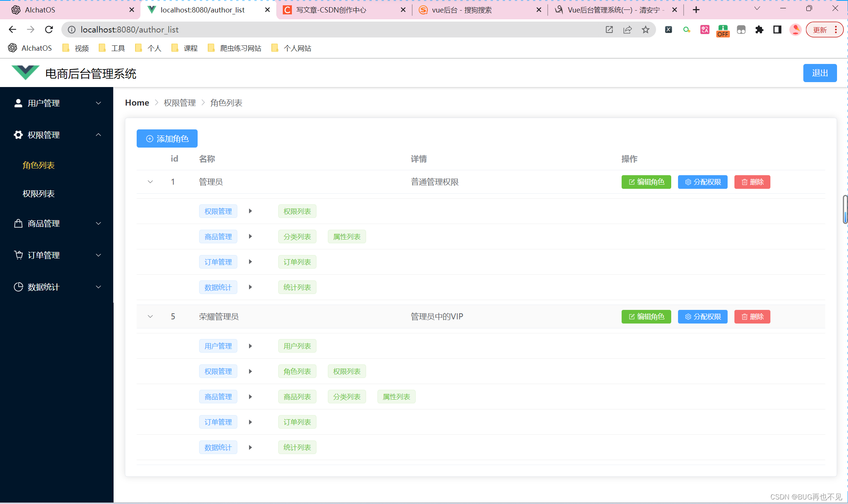Open the 视频 bookmark folder

pyautogui.click(x=76, y=48)
